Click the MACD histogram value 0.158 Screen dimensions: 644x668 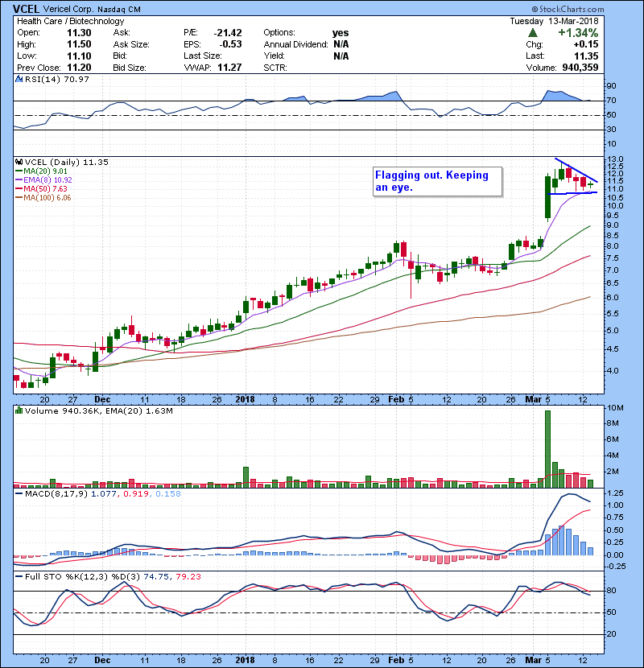click(168, 494)
